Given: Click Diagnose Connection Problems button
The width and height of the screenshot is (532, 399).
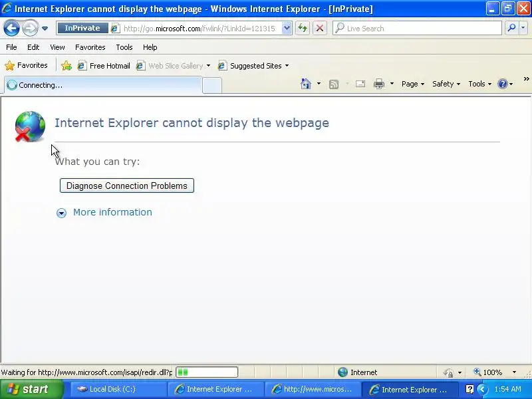Looking at the screenshot, I should [x=127, y=186].
